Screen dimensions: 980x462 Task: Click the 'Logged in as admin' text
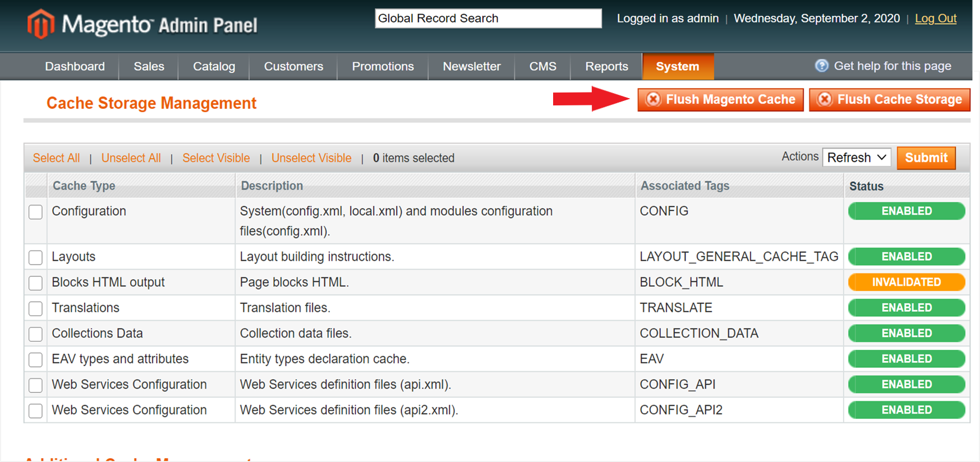[x=668, y=19]
